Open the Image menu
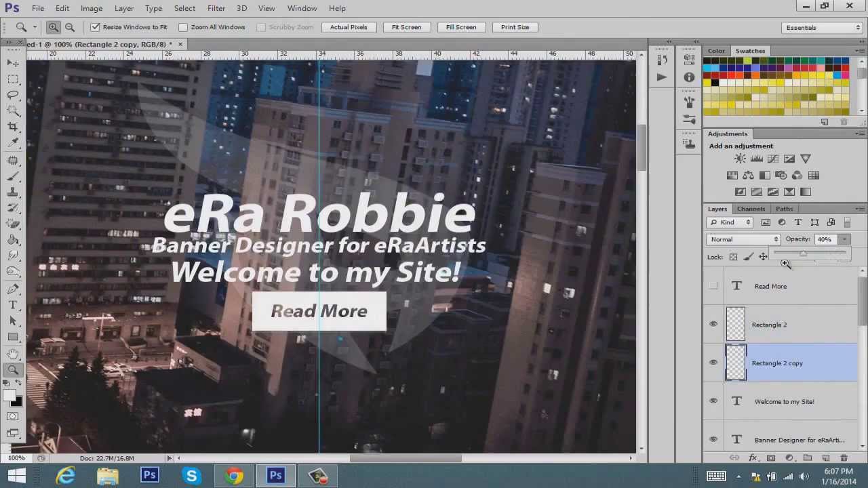Image resolution: width=868 pixels, height=488 pixels. click(x=92, y=8)
